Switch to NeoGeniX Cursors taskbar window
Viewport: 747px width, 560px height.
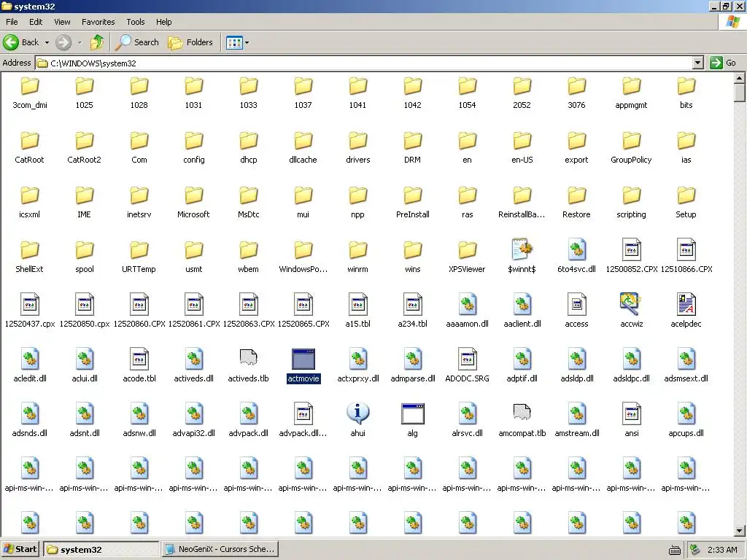(x=220, y=549)
